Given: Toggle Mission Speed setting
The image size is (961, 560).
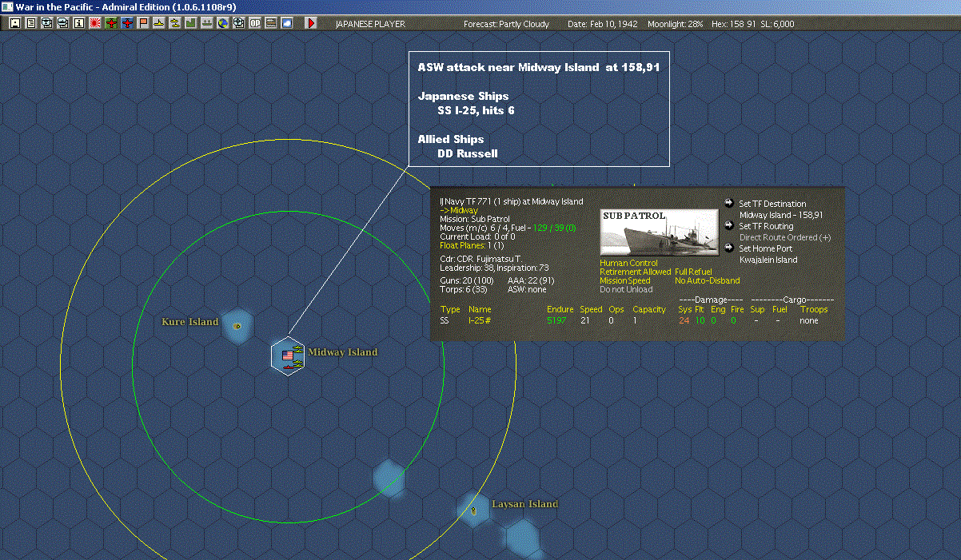Looking at the screenshot, I should [x=625, y=280].
